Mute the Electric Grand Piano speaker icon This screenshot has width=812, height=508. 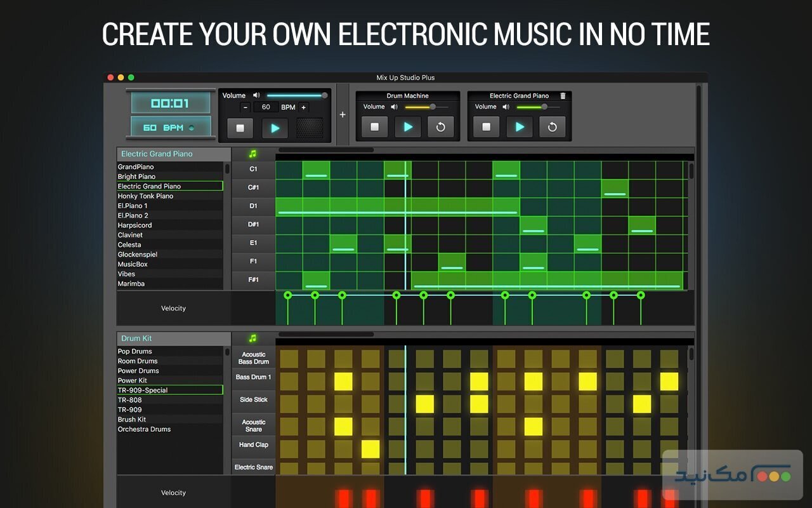coord(506,107)
